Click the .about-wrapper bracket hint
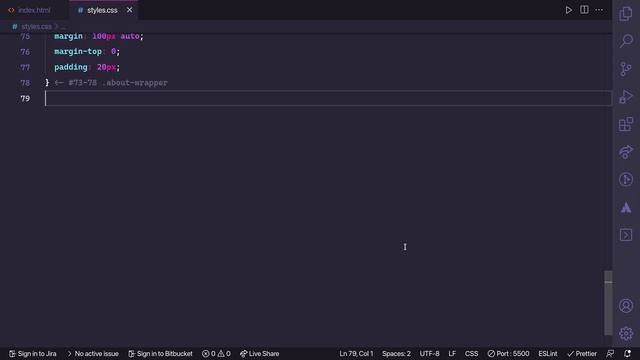This screenshot has height=360, width=640. [x=111, y=83]
